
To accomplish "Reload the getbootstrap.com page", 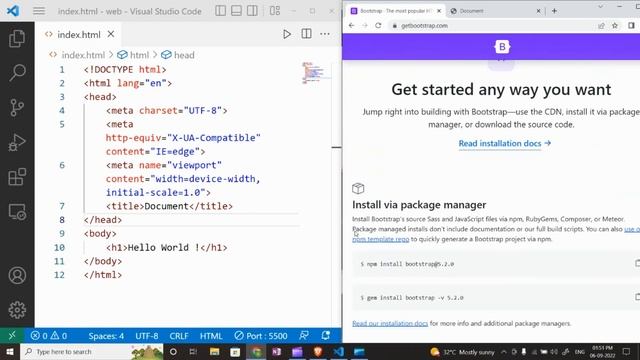I will pyautogui.click(x=378, y=25).
